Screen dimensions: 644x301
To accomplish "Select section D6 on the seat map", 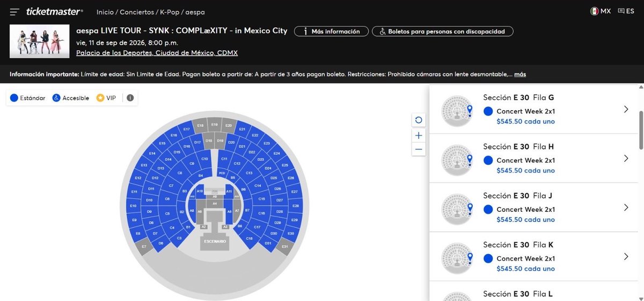I will (160, 243).
